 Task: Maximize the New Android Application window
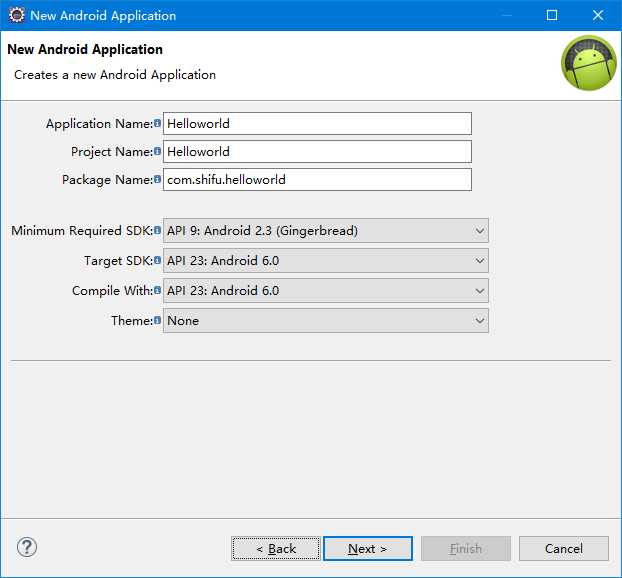tap(552, 15)
